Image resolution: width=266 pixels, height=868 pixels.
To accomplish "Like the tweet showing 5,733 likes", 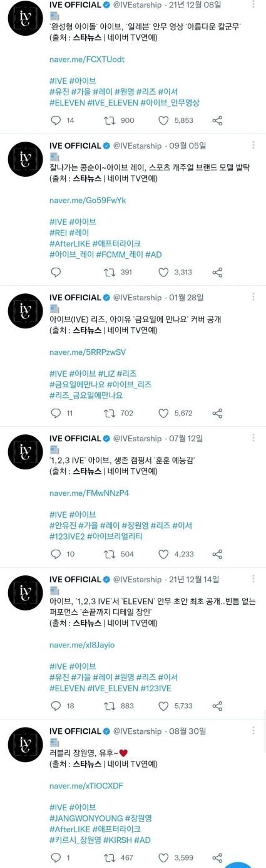I will (163, 706).
